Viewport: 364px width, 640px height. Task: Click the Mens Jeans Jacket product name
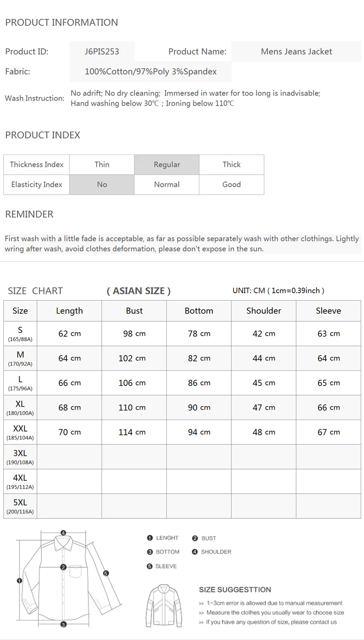tap(296, 52)
